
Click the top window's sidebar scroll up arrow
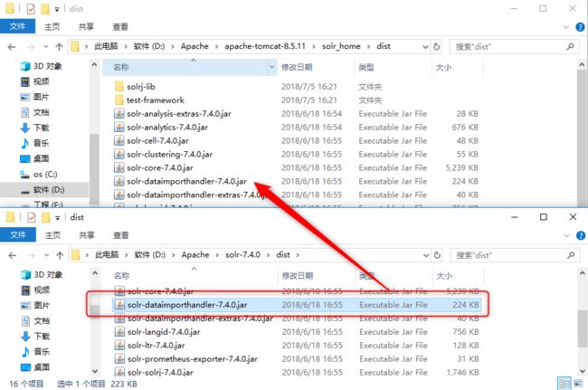(x=94, y=65)
